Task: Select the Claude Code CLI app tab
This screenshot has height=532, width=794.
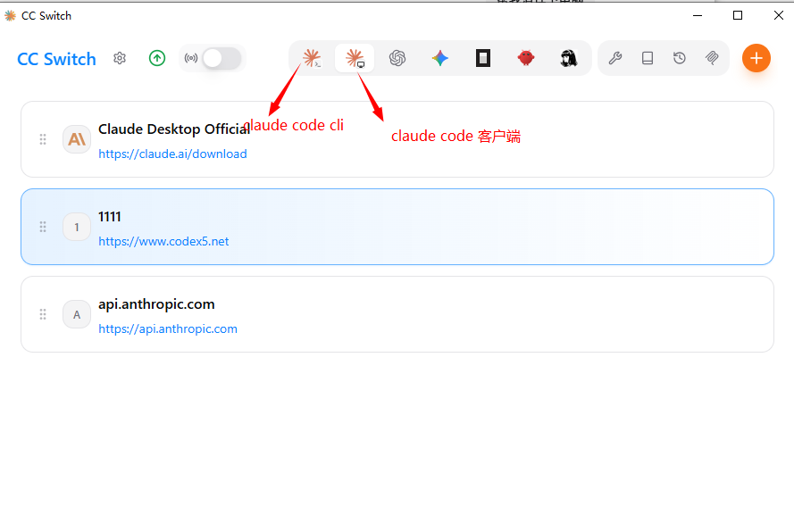Action: (312, 58)
